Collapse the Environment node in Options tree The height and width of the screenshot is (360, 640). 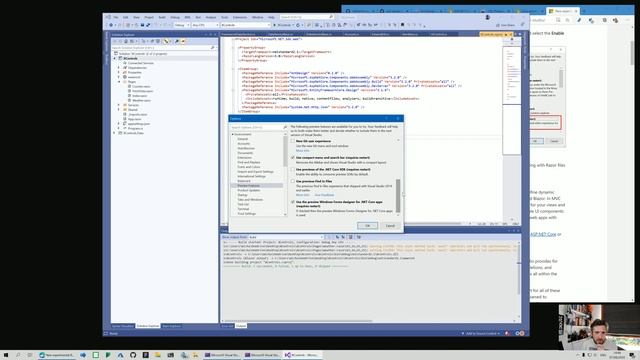233,134
